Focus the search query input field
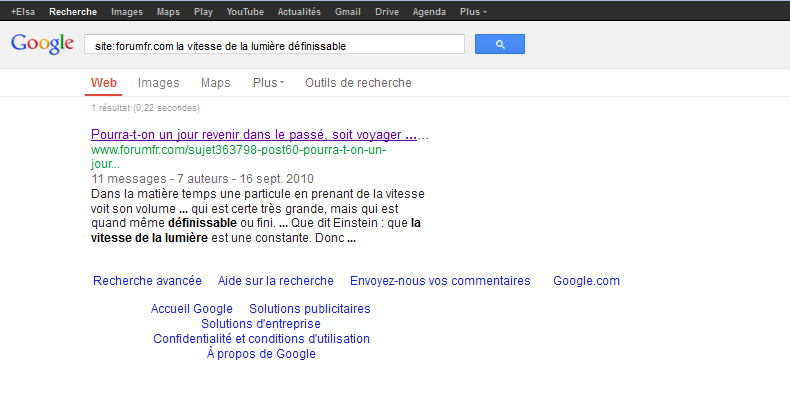This screenshot has width=790, height=397. [274, 44]
